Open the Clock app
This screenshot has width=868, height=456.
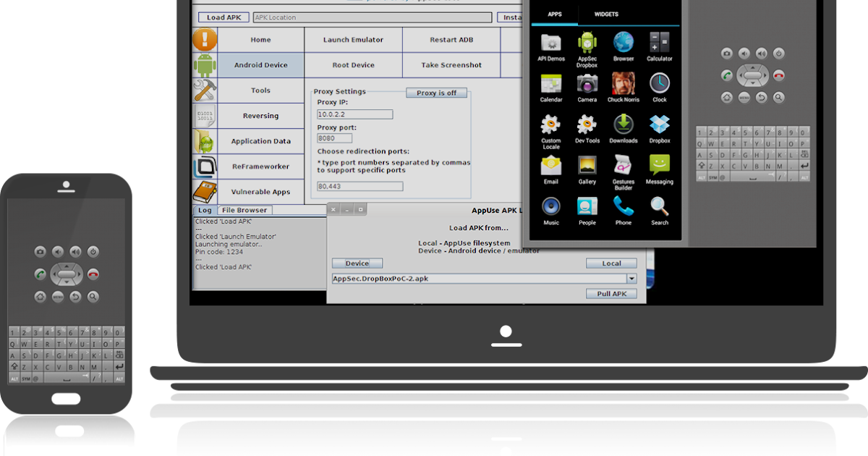pos(660,88)
